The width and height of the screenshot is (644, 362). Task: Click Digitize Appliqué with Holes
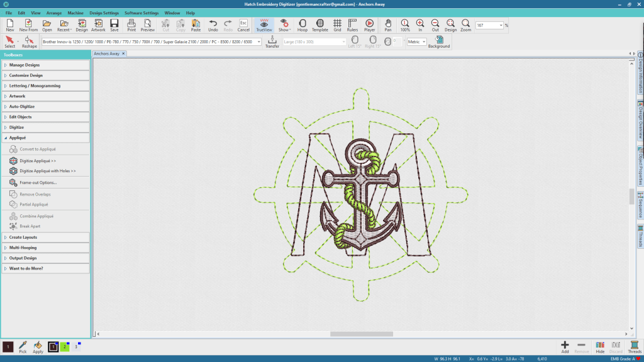[x=47, y=171]
